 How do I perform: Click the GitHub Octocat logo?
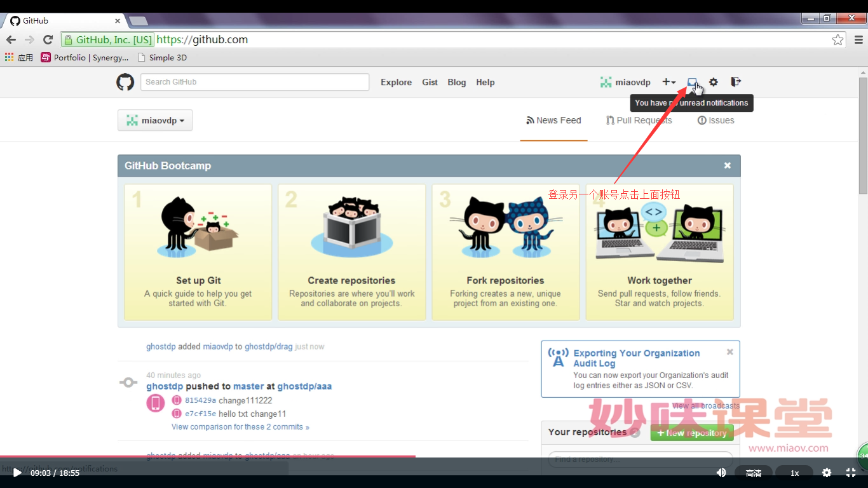coord(125,82)
